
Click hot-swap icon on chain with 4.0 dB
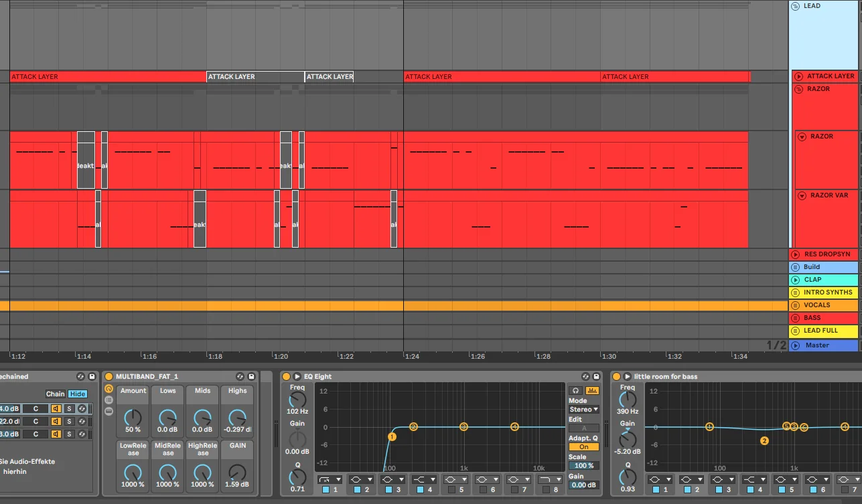point(82,409)
